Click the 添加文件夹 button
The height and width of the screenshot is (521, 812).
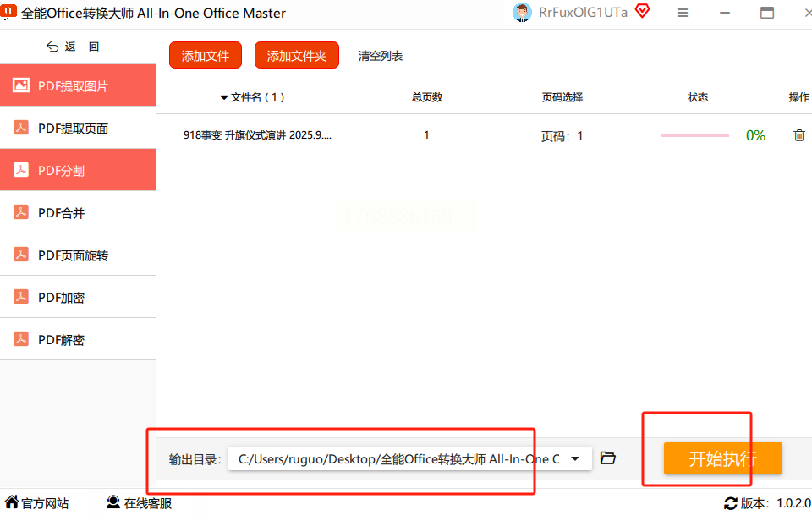click(297, 56)
